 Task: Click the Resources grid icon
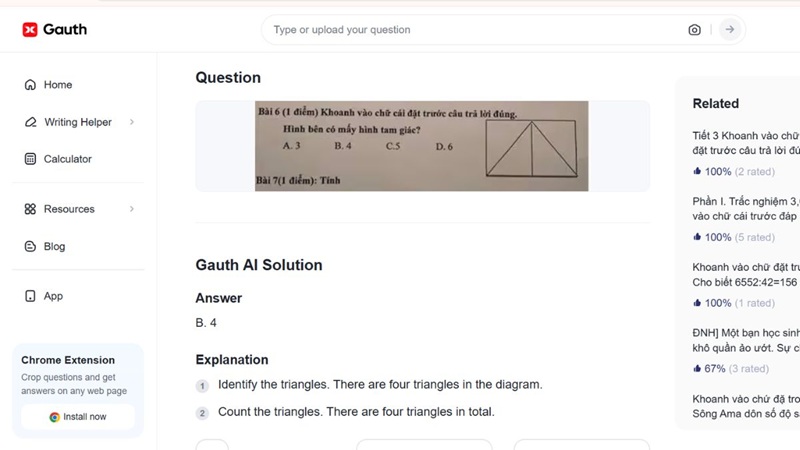pos(30,209)
